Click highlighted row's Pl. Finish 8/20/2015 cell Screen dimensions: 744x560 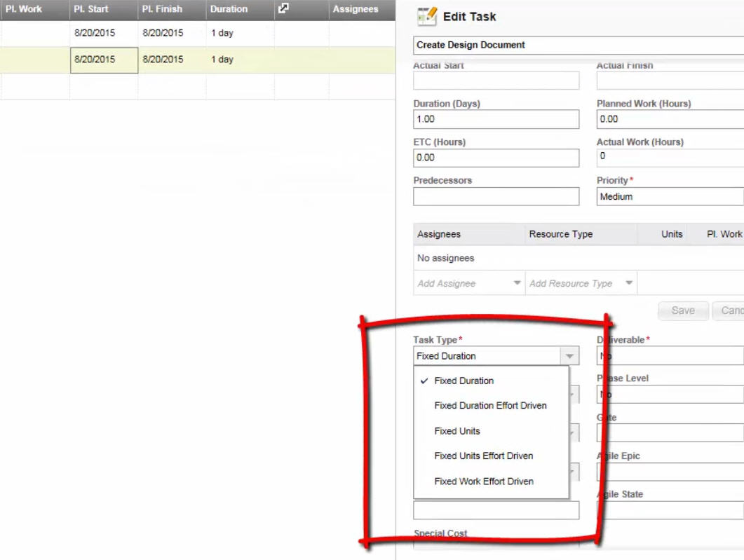pos(173,60)
